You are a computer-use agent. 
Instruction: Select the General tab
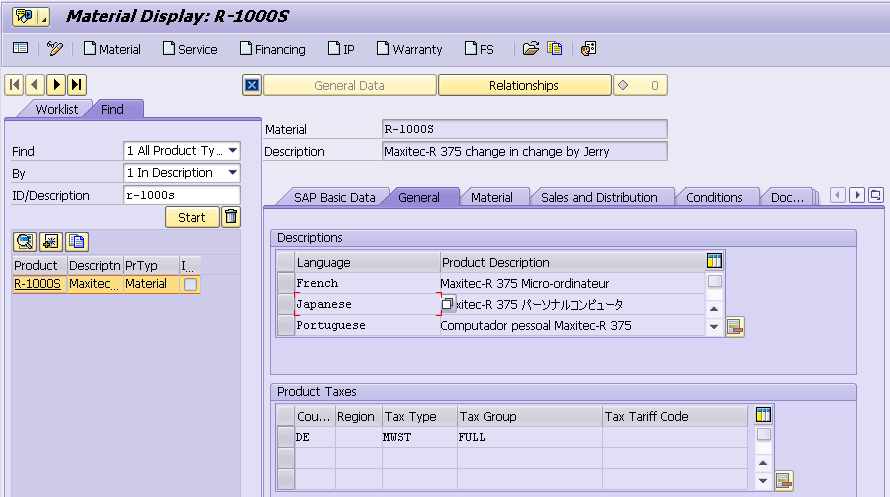coord(419,197)
